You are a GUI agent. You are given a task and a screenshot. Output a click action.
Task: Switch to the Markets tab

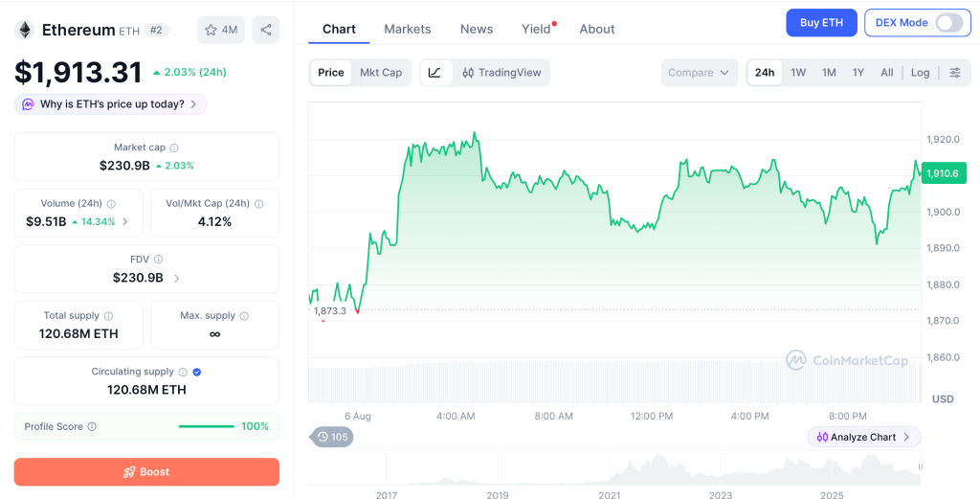coord(408,29)
